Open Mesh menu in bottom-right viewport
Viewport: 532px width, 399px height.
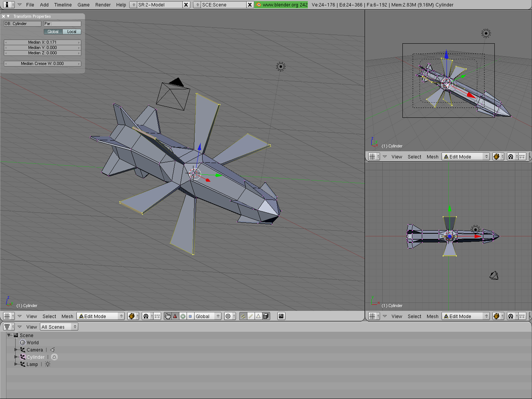coord(432,316)
